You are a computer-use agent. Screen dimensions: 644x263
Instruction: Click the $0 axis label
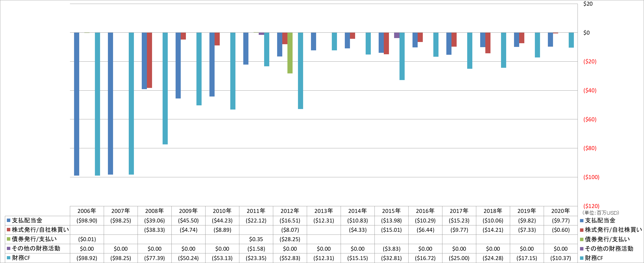point(586,33)
